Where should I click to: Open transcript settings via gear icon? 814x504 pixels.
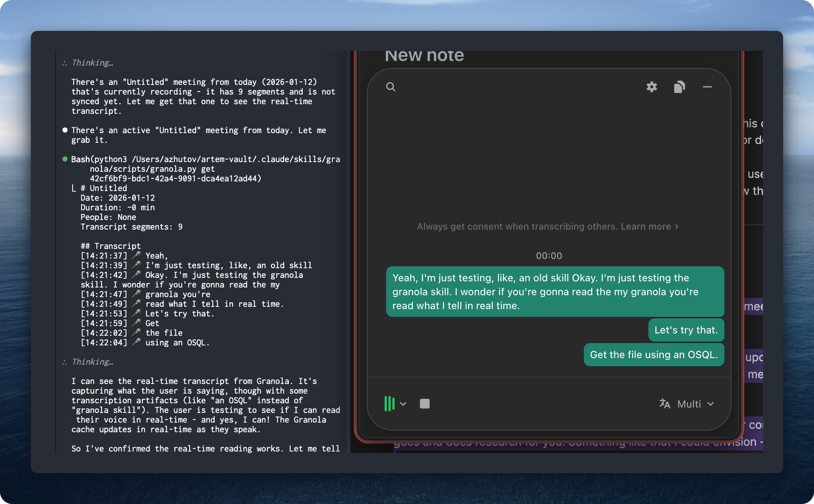point(652,87)
